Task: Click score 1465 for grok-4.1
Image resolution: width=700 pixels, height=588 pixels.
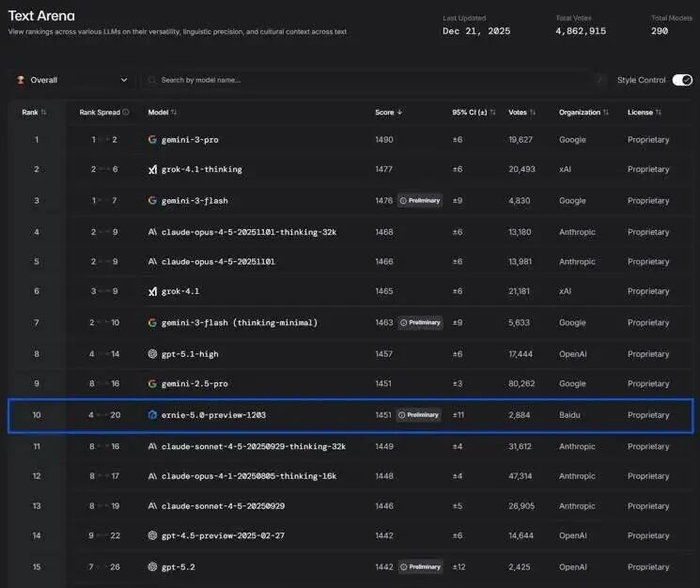Action: tap(384, 291)
